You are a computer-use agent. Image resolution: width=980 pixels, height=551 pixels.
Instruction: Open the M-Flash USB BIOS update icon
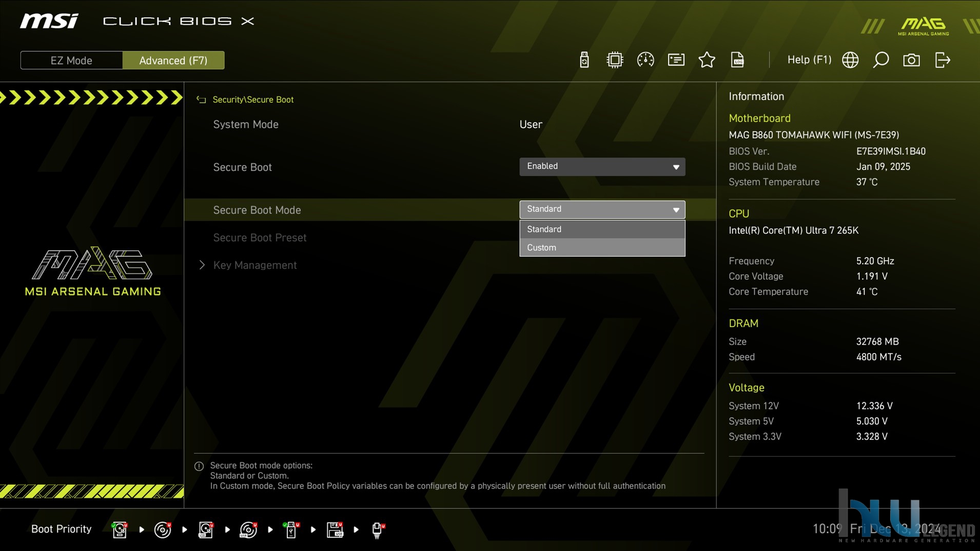(x=584, y=60)
